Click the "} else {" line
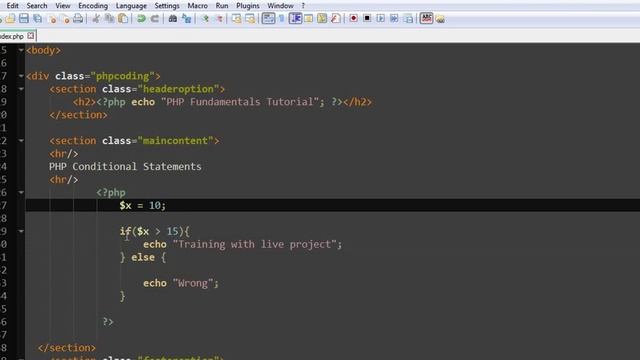The height and width of the screenshot is (360, 640). click(143, 258)
